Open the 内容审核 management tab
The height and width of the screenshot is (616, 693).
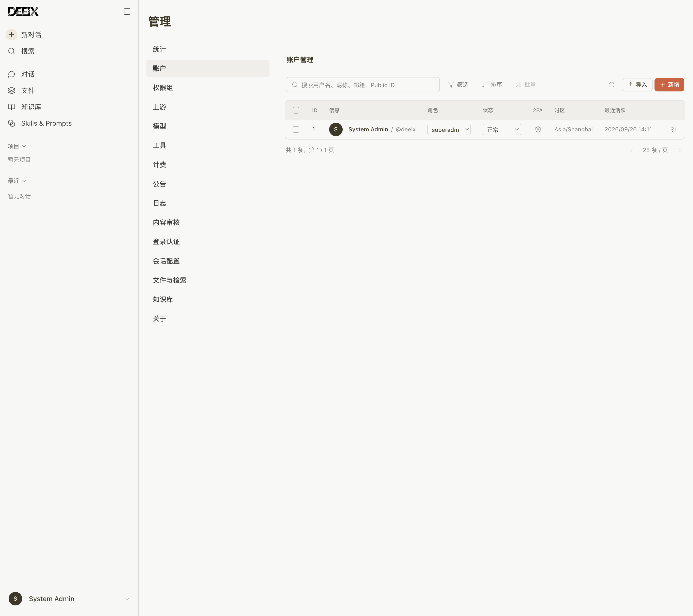click(207, 222)
